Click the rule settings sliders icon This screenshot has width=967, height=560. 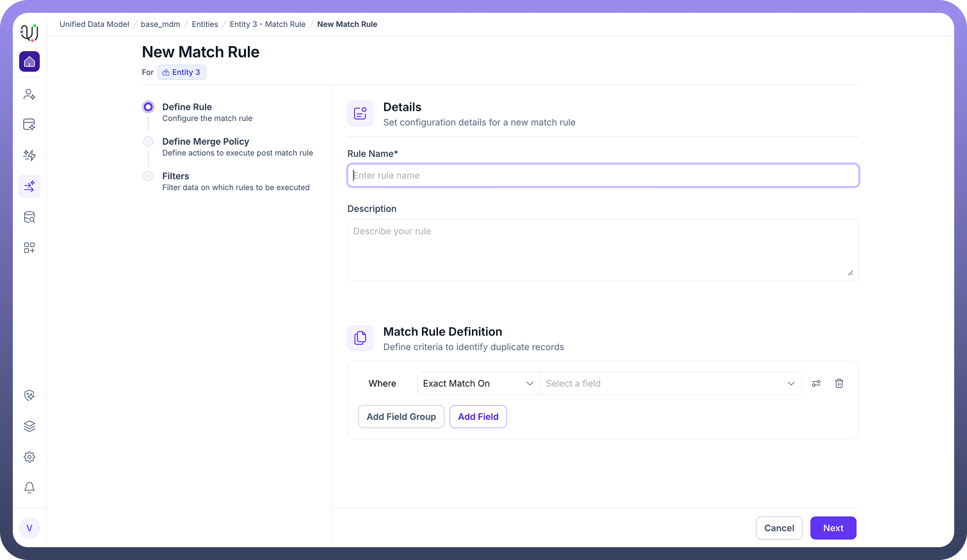(816, 383)
